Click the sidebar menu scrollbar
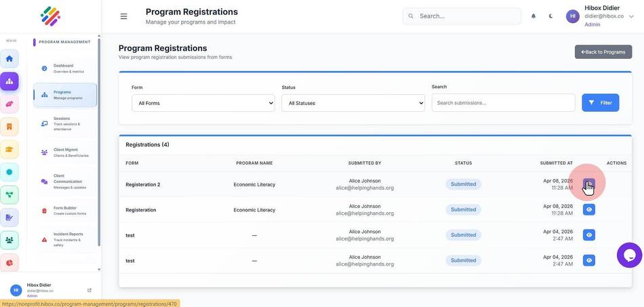 (98, 144)
